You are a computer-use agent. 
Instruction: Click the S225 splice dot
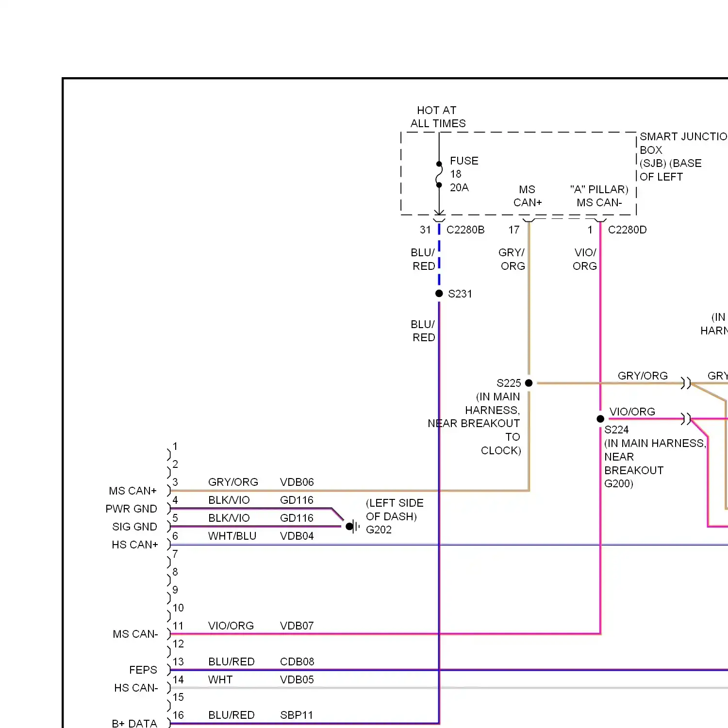click(529, 383)
